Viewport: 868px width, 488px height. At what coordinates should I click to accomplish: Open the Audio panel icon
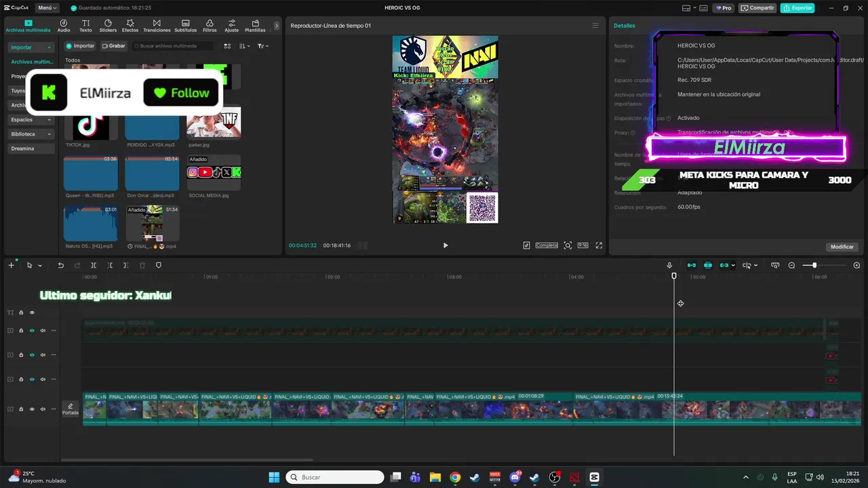64,26
